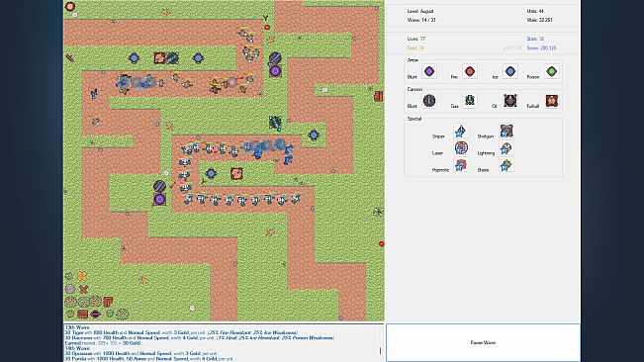The height and width of the screenshot is (362, 644).
Task: Click the 'Lives: 17' value
Action: [416, 39]
